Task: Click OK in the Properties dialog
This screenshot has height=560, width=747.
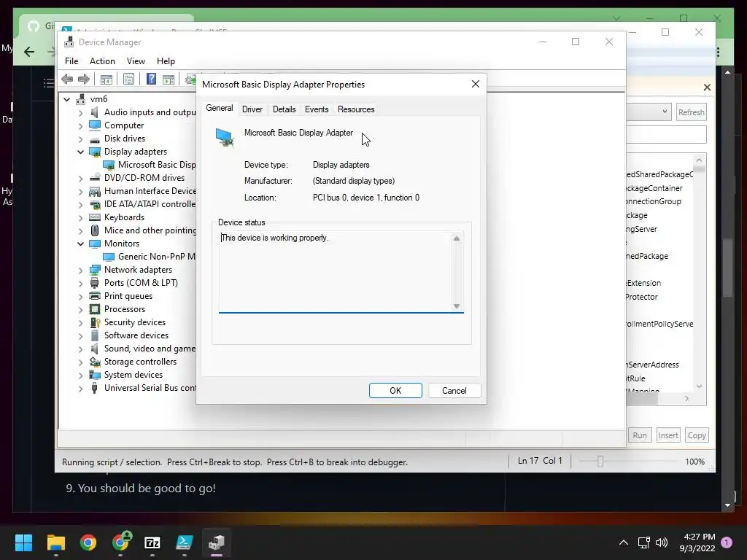Action: tap(395, 391)
